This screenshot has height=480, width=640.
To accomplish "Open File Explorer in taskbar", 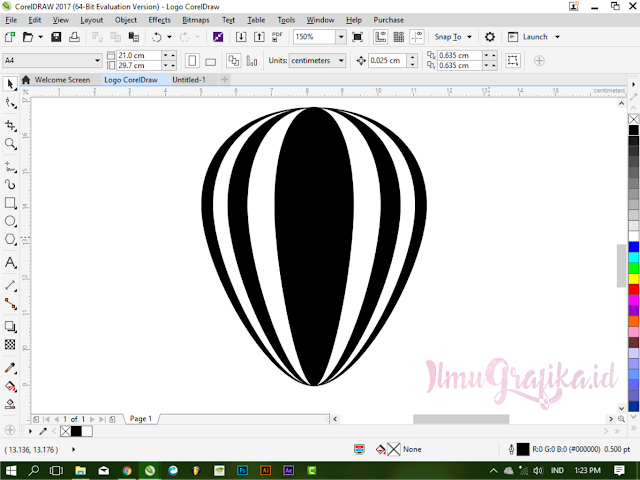I will (x=80, y=471).
